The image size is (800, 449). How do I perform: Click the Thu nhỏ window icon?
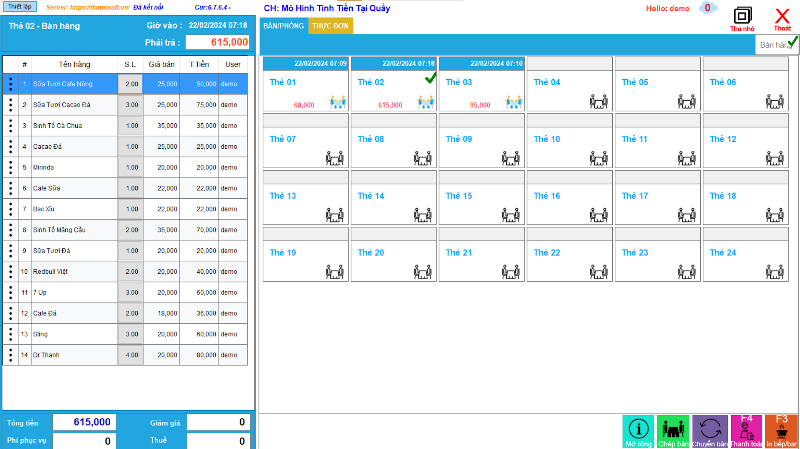742,16
